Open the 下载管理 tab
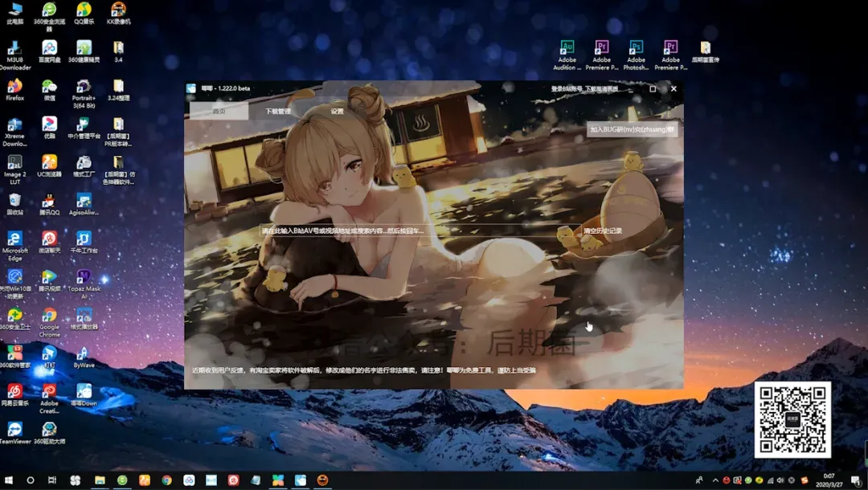 pyautogui.click(x=278, y=111)
